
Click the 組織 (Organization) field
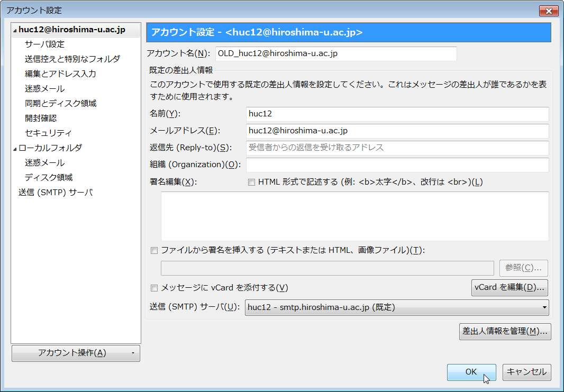tap(397, 165)
